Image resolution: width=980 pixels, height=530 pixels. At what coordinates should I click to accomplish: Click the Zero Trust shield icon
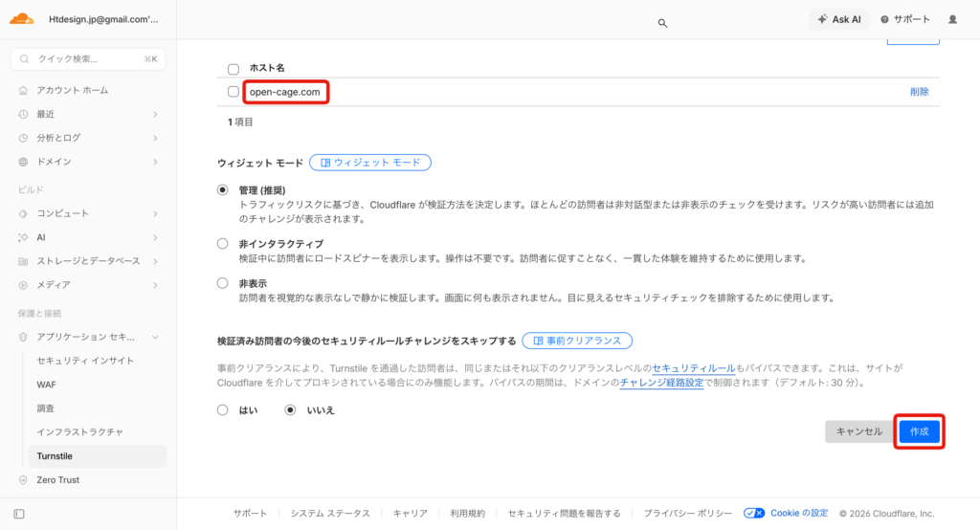tap(24, 480)
